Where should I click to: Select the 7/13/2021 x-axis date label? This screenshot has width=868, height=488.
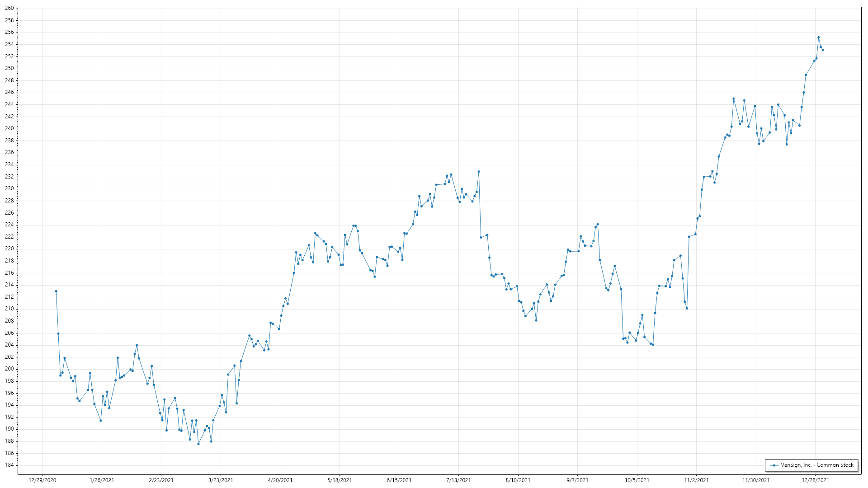click(x=458, y=480)
